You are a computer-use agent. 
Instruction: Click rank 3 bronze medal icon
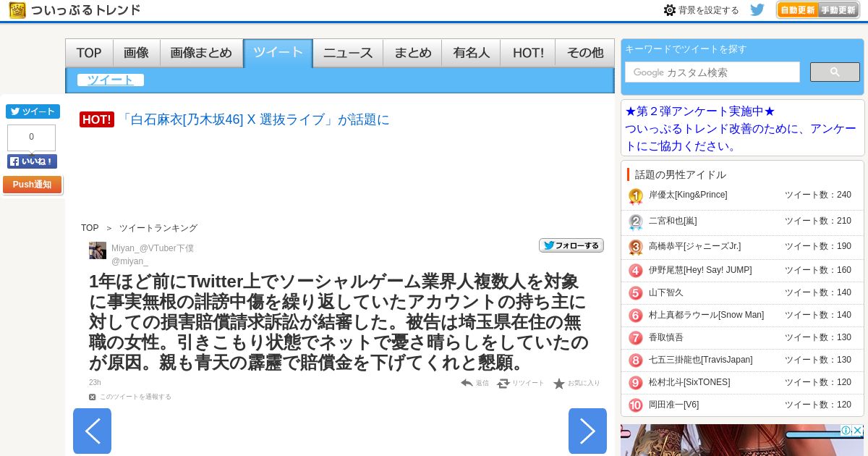[636, 247]
